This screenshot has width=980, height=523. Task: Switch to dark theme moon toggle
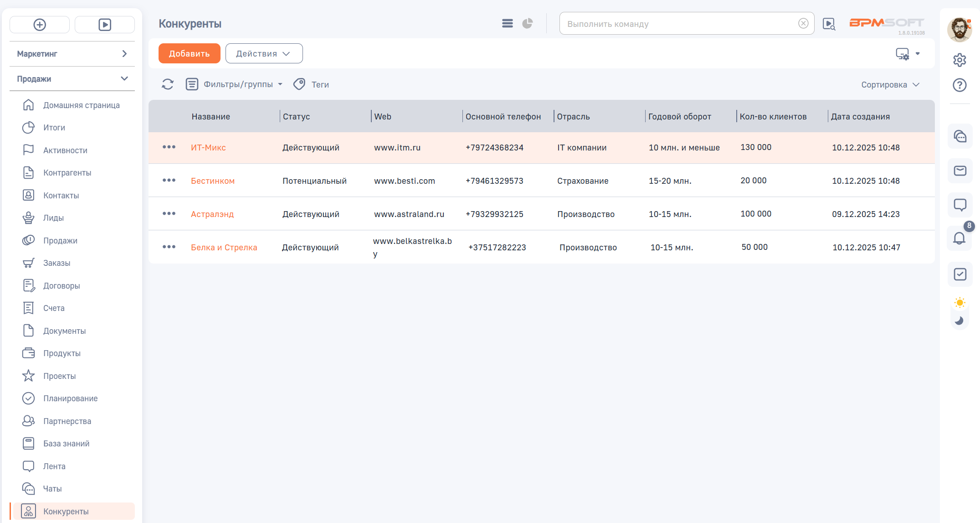click(959, 321)
